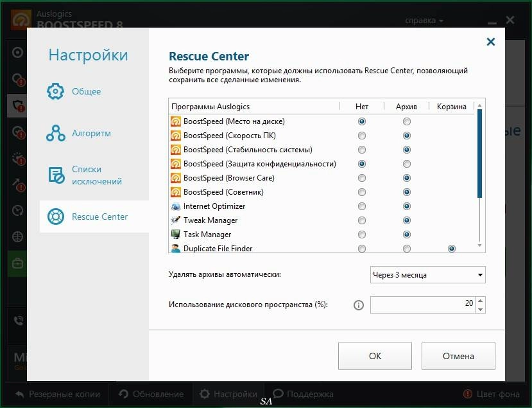Click the BoostSpeed (Защита конфиденциальности) icon
Screen dimensions: 532x408
coord(176,164)
